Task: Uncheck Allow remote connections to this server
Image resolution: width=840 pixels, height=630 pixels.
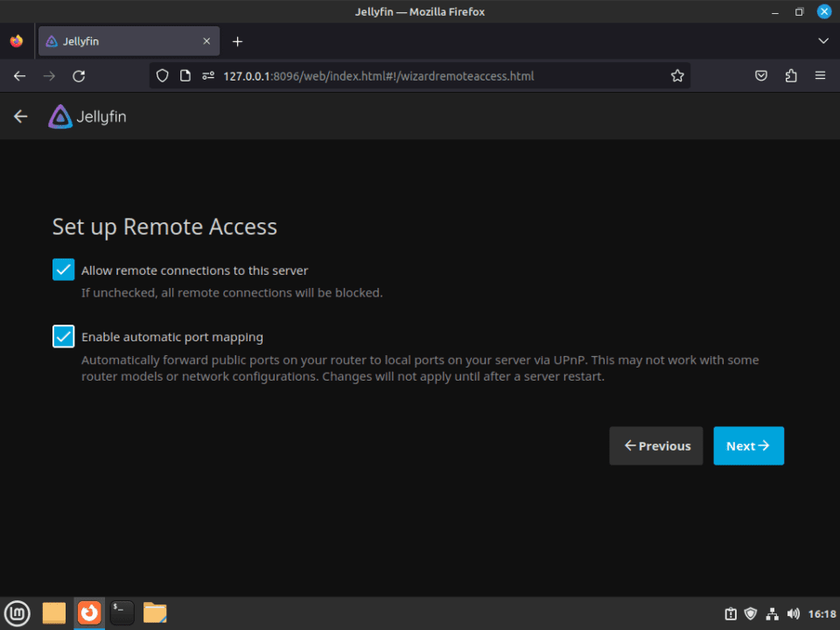Action: point(63,269)
